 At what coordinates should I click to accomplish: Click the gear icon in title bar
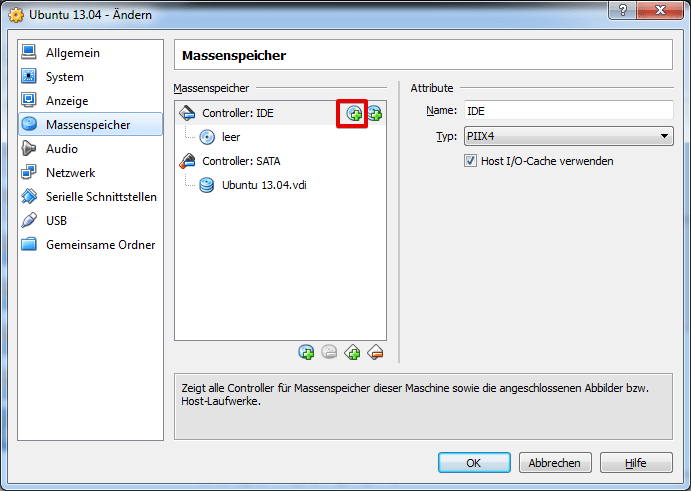pyautogui.click(x=16, y=15)
